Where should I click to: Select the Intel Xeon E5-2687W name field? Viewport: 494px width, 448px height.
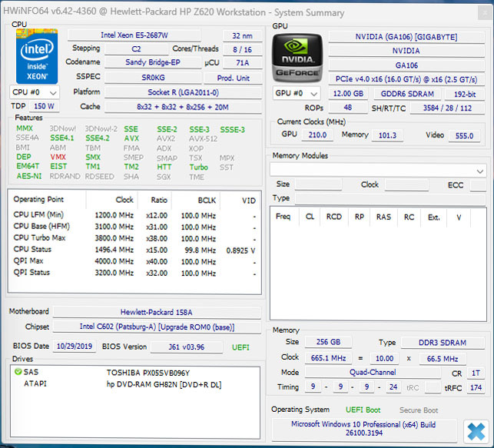(x=134, y=35)
